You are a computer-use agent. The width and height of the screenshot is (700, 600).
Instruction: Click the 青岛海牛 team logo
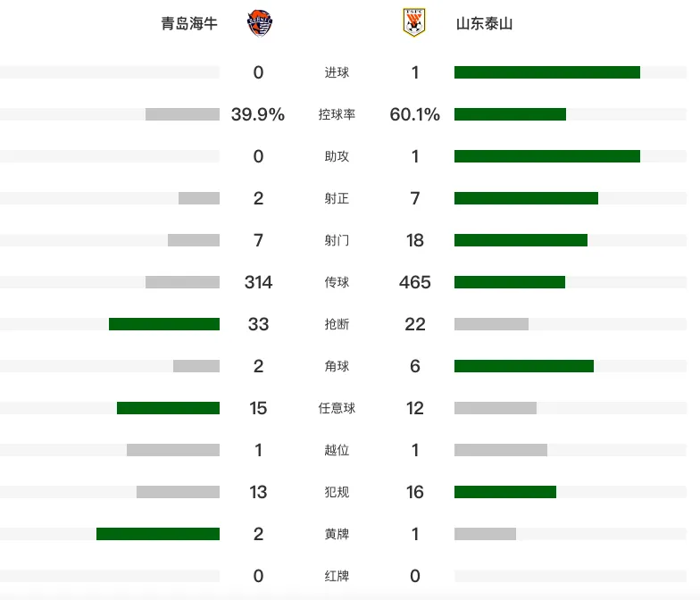(260, 23)
